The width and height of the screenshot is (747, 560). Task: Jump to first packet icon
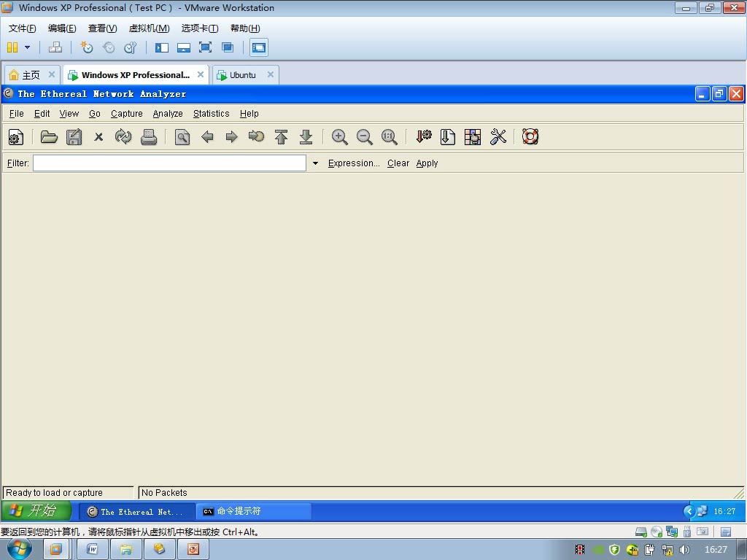coord(281,137)
